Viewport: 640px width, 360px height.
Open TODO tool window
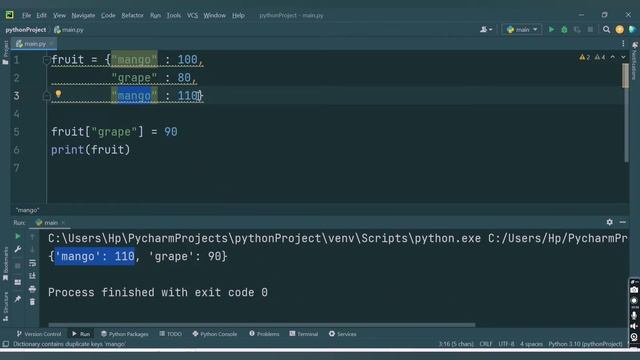[171, 334]
